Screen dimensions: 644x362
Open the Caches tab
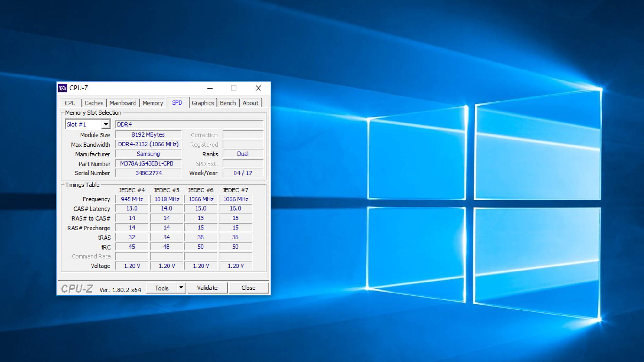(94, 103)
